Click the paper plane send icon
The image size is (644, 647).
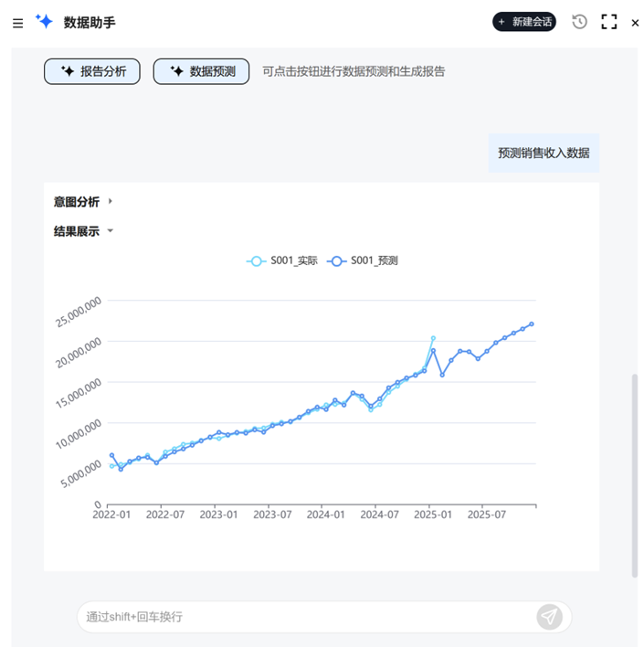[549, 617]
